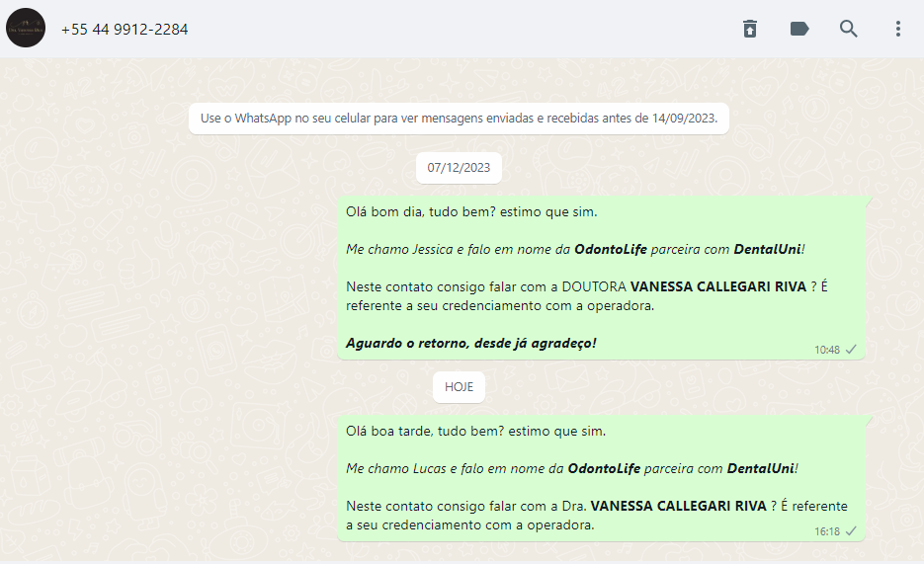
Task: Open the contact profile picture
Action: point(26,28)
